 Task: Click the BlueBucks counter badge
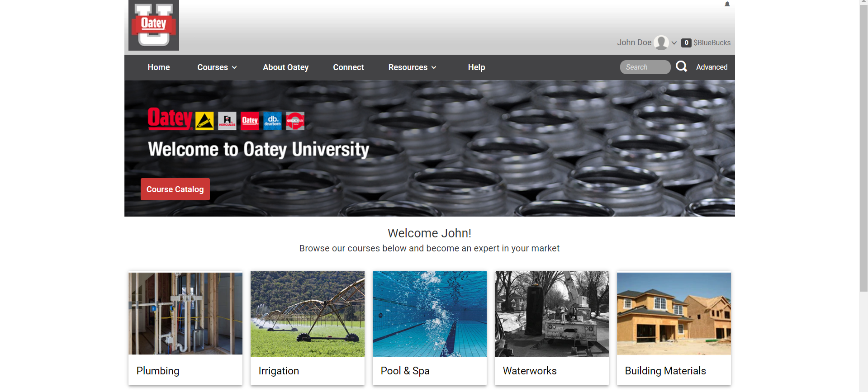pyautogui.click(x=686, y=43)
